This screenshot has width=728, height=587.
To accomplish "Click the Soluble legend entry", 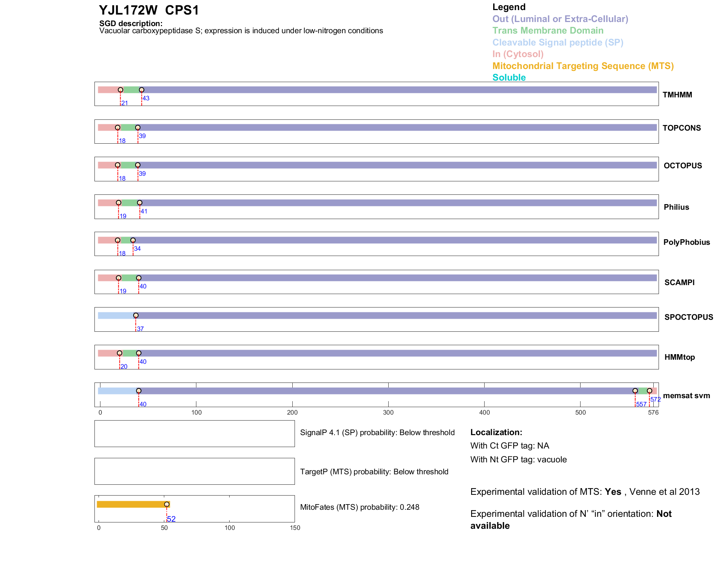I will pos(509,78).
